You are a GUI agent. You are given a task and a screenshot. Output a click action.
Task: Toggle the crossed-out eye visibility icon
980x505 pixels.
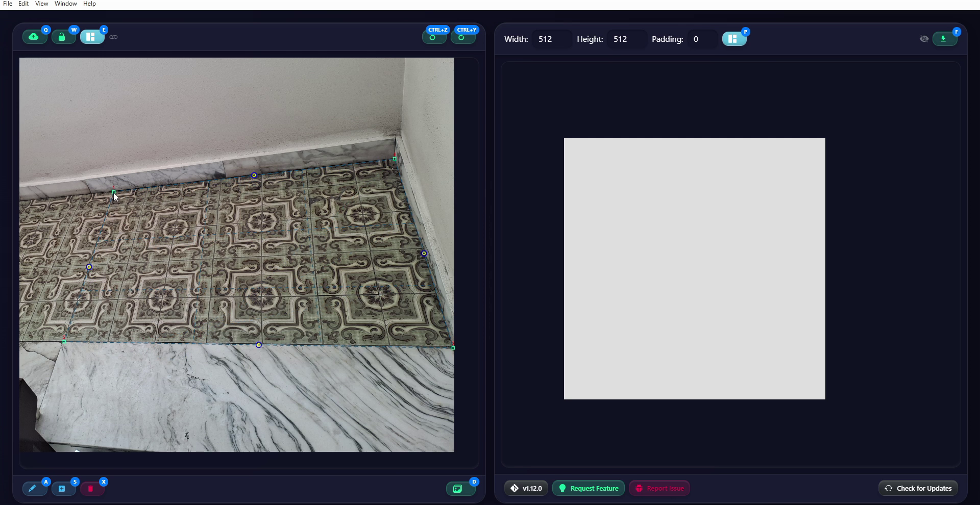(924, 39)
